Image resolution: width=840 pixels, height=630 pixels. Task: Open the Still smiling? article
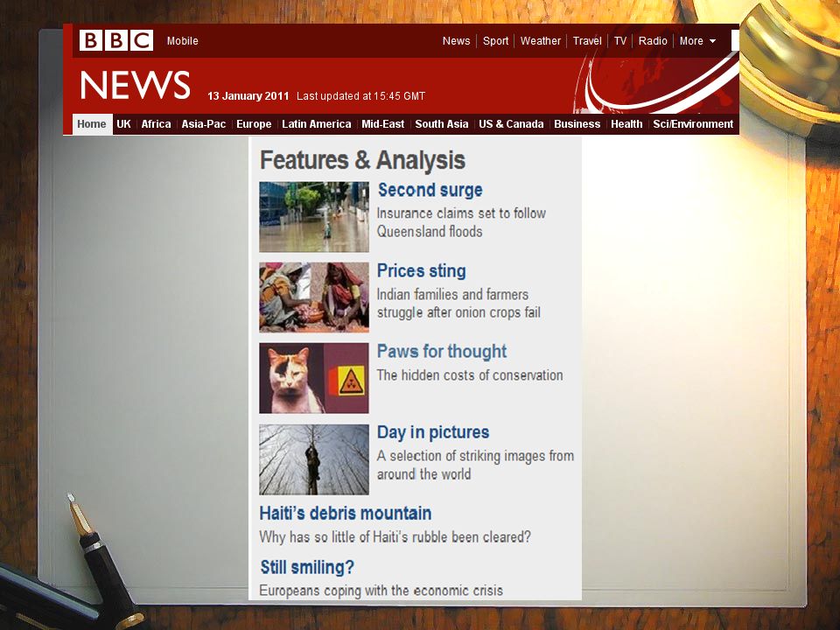point(307,567)
